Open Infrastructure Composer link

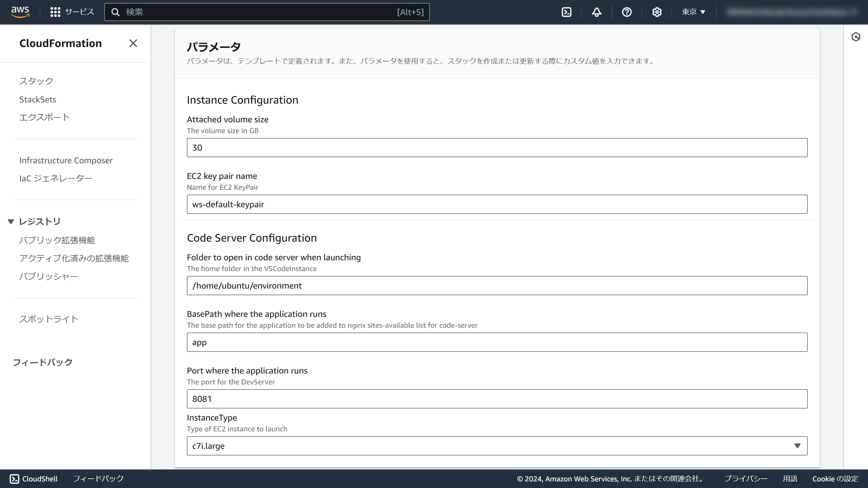click(66, 160)
